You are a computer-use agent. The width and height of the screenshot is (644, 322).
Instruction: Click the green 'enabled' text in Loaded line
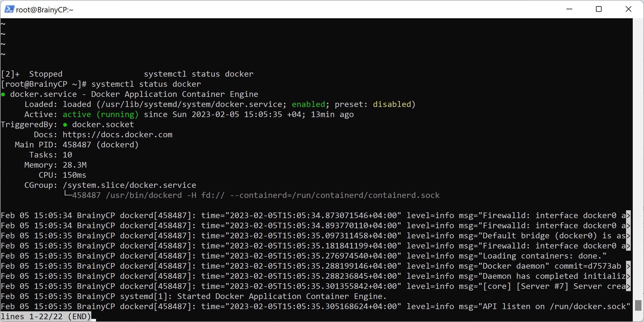(308, 104)
